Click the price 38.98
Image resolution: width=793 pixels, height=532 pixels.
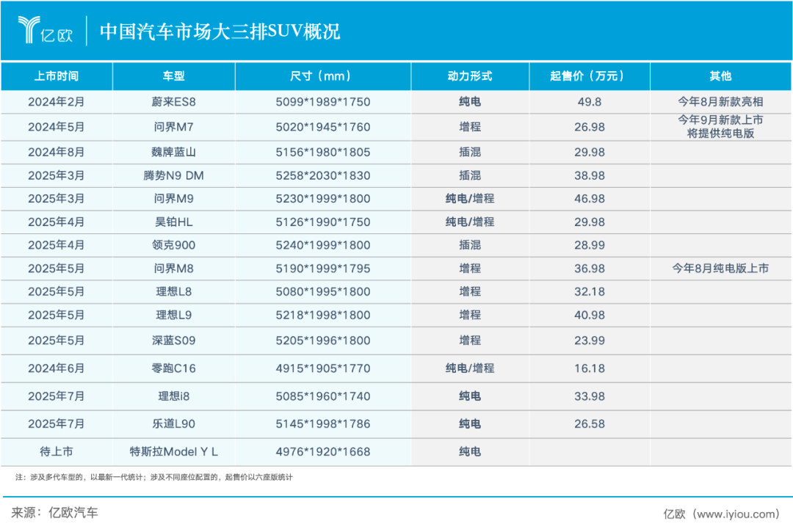[589, 176]
